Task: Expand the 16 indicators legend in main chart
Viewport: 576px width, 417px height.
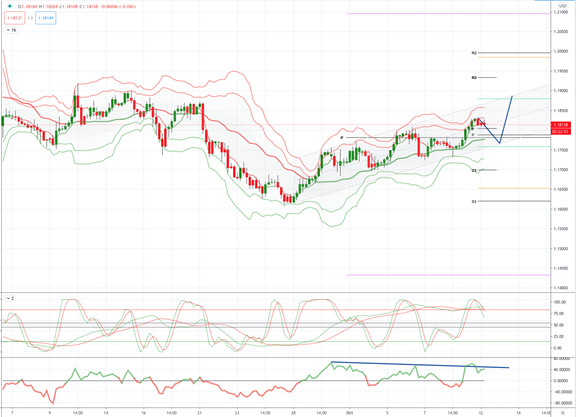Action: click(11, 30)
